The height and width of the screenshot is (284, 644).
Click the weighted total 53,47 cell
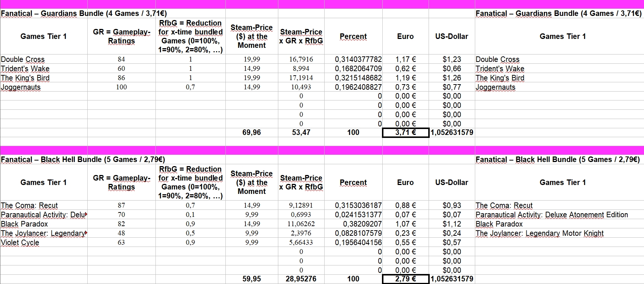pyautogui.click(x=301, y=132)
